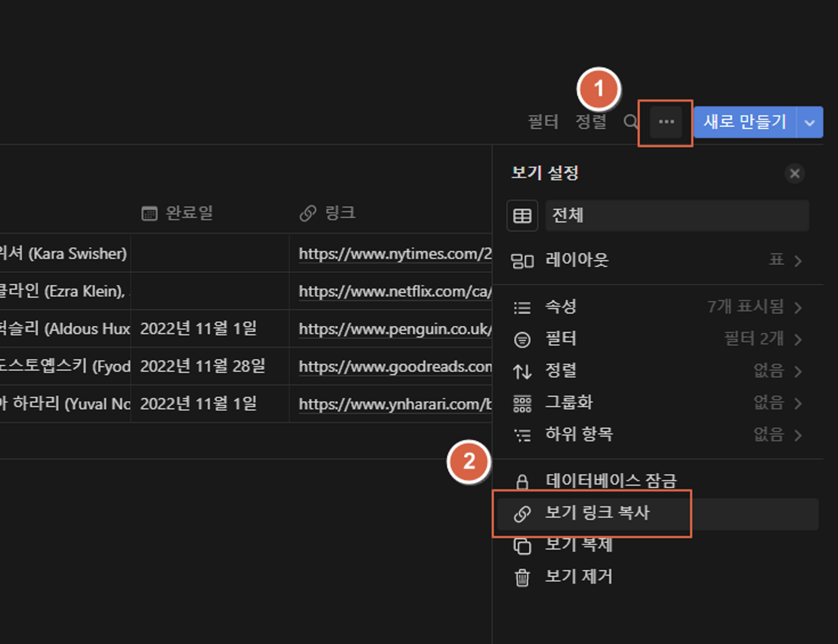
Task: Select the table view icon beside 전체
Action: point(522,215)
